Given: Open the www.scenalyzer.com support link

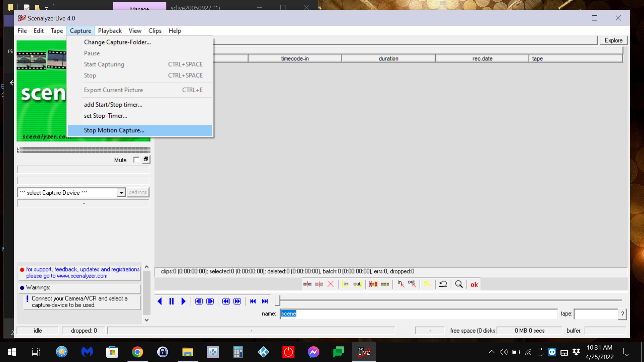Looking at the screenshot, I should 82,276.
